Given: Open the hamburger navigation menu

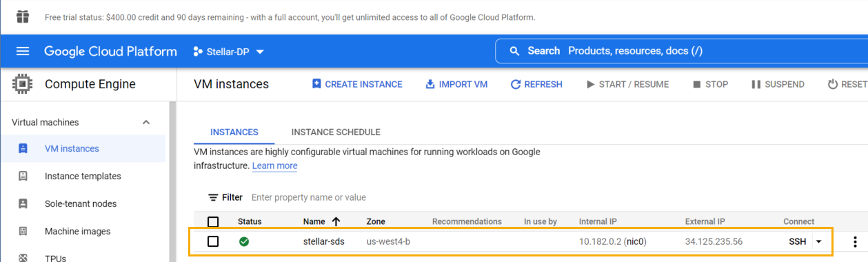Looking at the screenshot, I should (23, 52).
